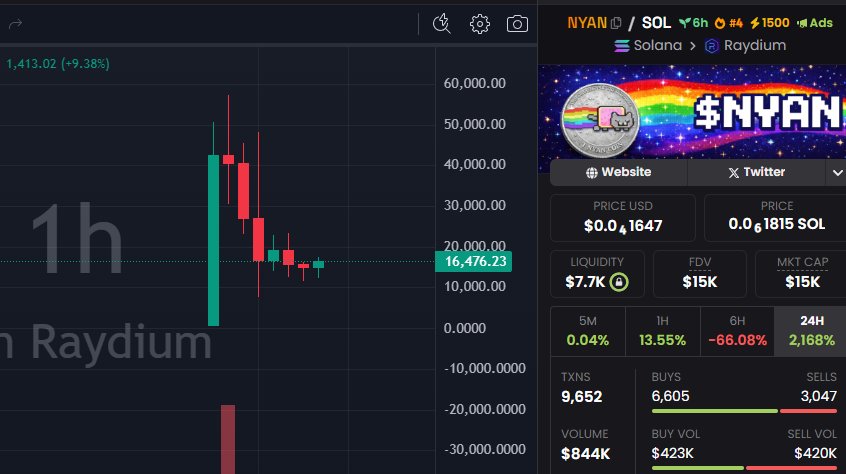
Task: Open chart settings gear icon
Action: coord(480,24)
